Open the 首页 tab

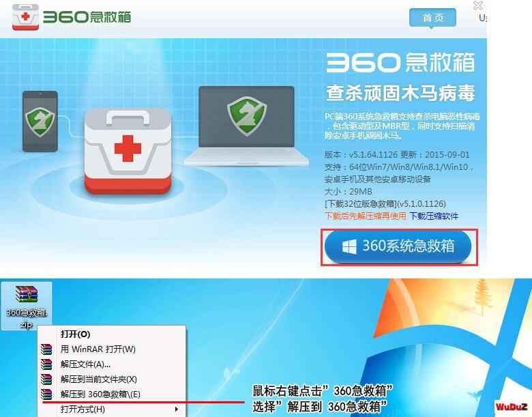point(432,18)
